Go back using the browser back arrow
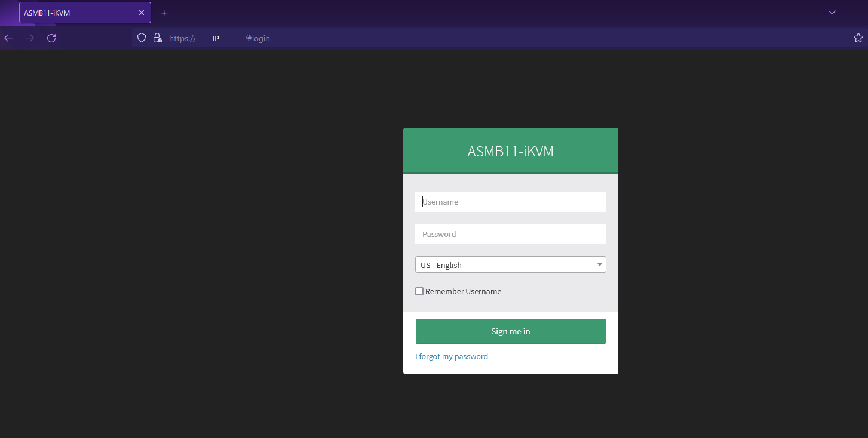This screenshot has width=868, height=438. (8, 38)
